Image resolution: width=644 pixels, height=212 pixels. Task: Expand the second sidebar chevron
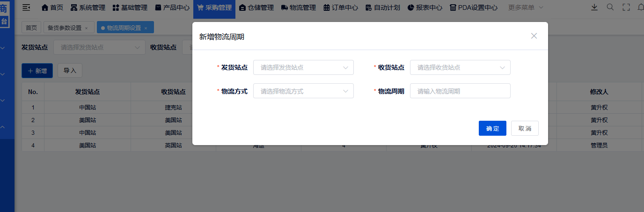point(2,74)
